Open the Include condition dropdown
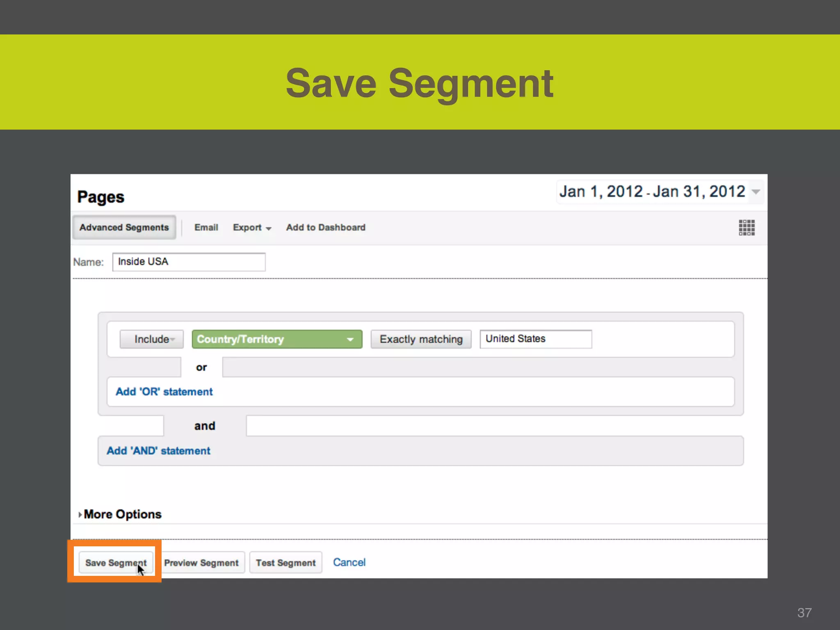 (x=152, y=339)
